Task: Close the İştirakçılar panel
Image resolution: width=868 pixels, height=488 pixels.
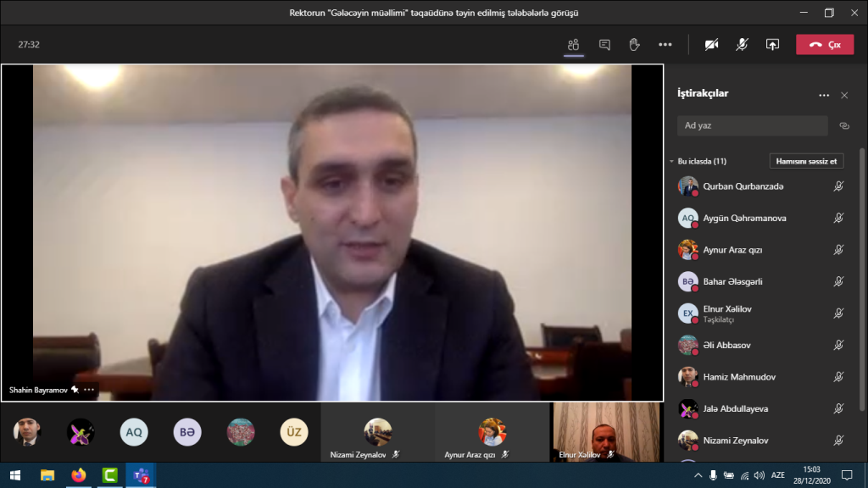Action: [844, 96]
